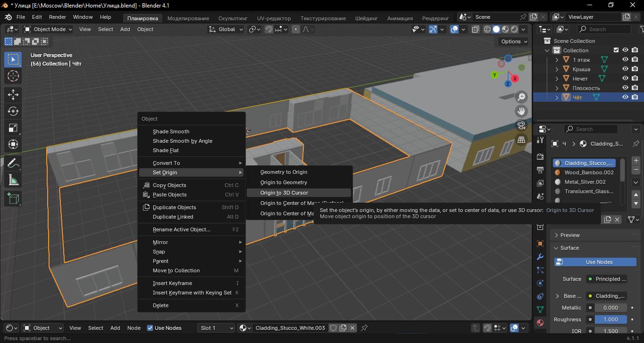Choose the Add Cube tool
This screenshot has height=343, width=644.
pyautogui.click(x=13, y=198)
